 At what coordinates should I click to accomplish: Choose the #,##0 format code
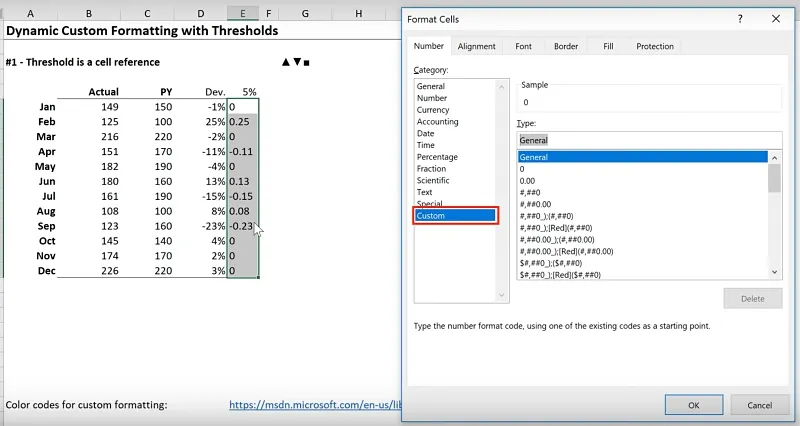point(530,192)
